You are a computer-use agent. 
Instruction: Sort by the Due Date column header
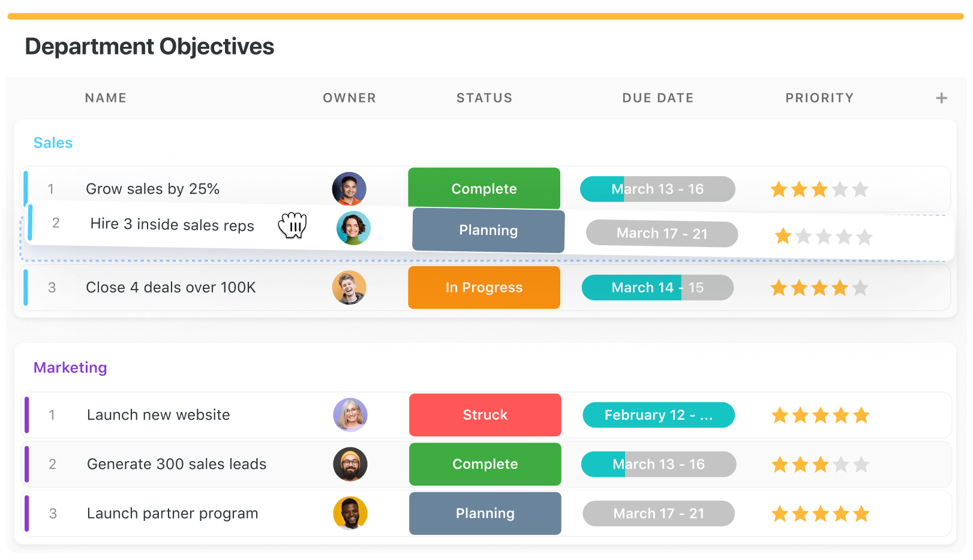657,98
